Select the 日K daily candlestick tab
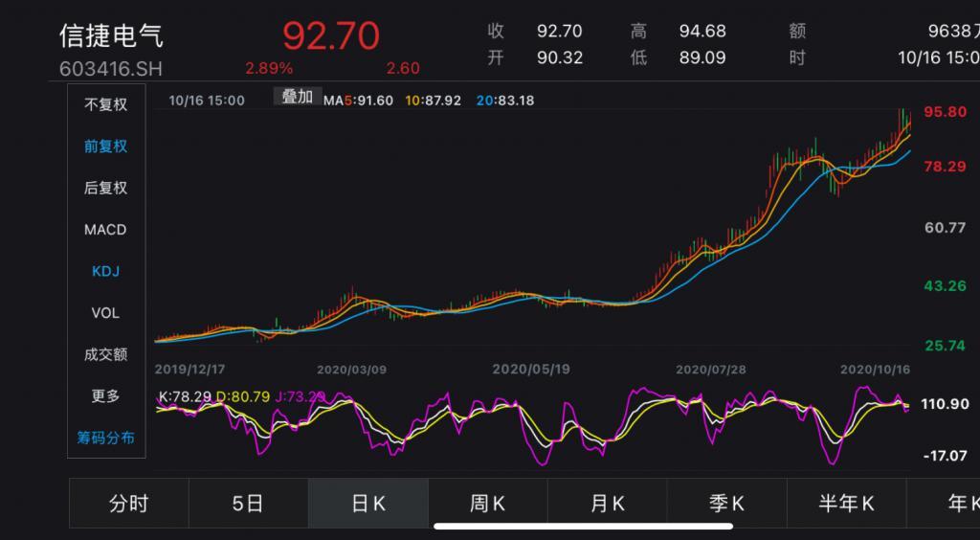 pos(368,504)
